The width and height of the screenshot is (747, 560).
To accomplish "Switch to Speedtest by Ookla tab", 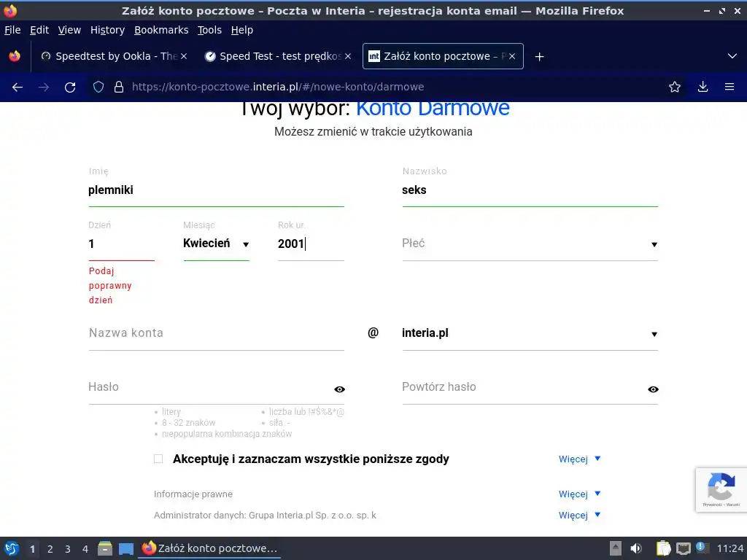I will (x=115, y=56).
